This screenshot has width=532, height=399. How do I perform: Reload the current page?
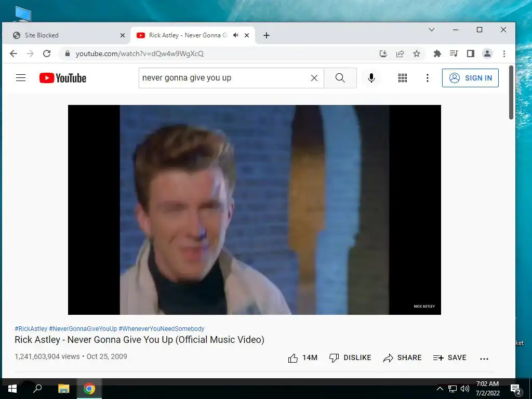pyautogui.click(x=47, y=54)
